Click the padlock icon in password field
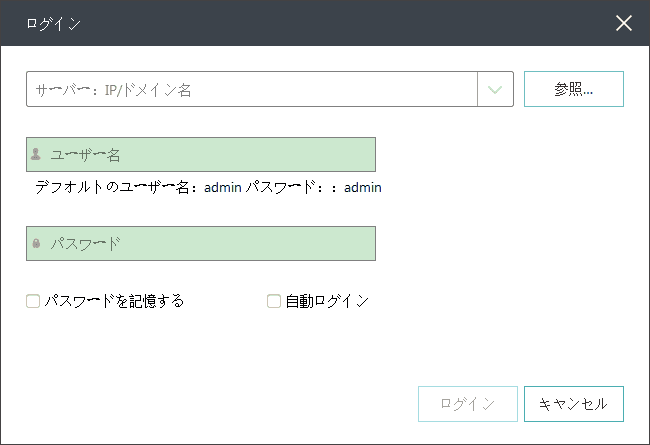Screen dimensions: 650x445 (36, 243)
